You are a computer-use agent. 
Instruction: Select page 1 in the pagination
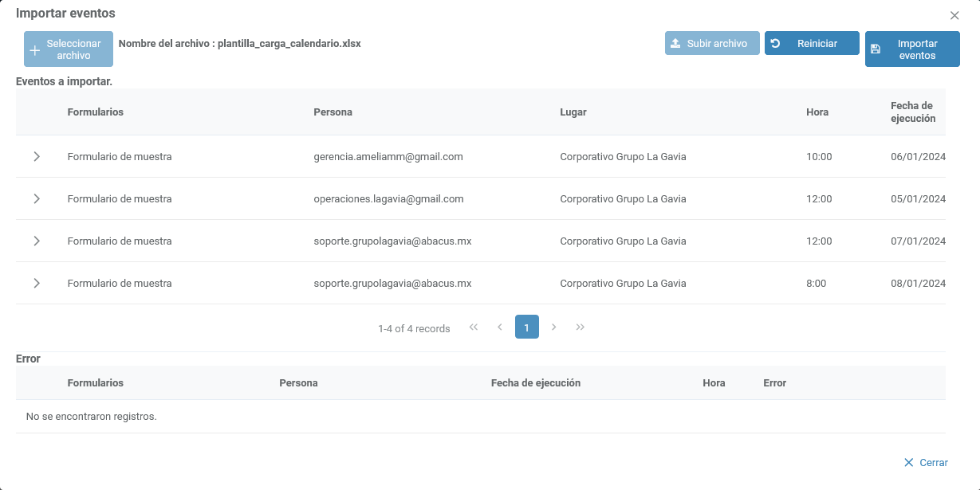[527, 327]
